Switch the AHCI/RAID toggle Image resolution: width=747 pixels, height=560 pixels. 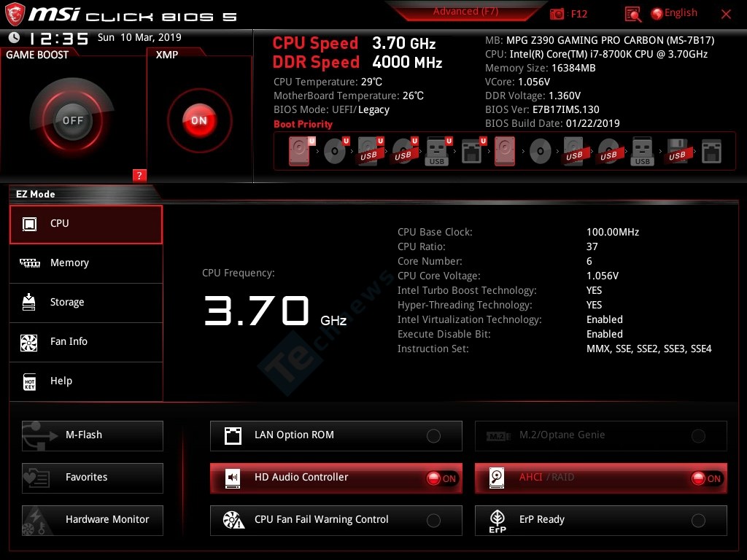[705, 478]
